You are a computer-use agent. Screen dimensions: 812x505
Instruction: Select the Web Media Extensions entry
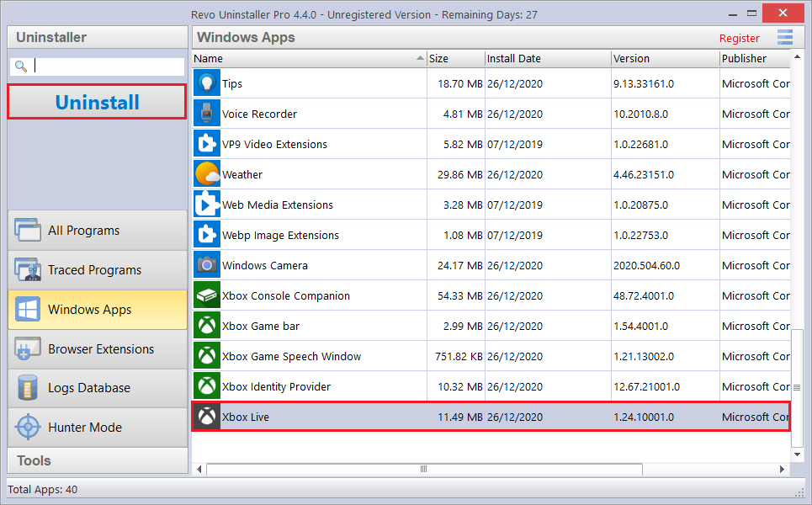(x=278, y=205)
